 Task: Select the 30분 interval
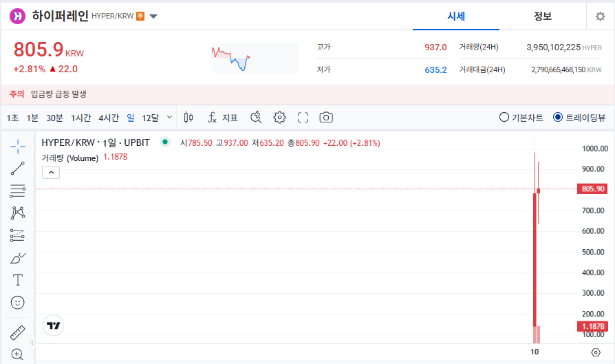pyautogui.click(x=54, y=118)
